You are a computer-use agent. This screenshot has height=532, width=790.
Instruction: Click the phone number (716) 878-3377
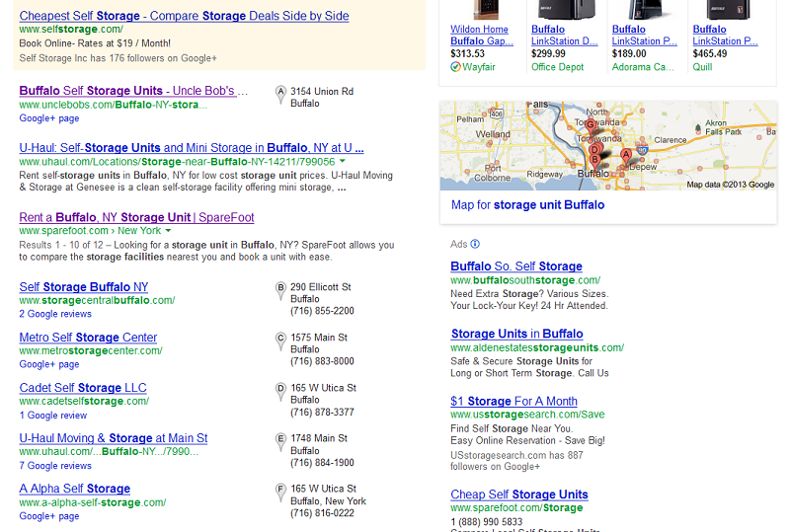coord(322,413)
